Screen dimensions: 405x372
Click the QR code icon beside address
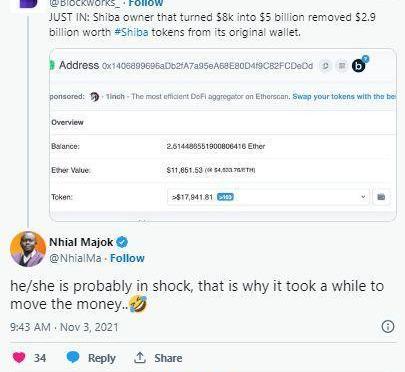342,66
